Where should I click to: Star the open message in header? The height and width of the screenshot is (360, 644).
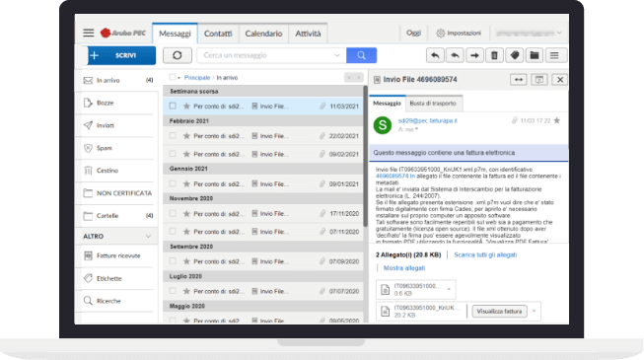(557, 120)
